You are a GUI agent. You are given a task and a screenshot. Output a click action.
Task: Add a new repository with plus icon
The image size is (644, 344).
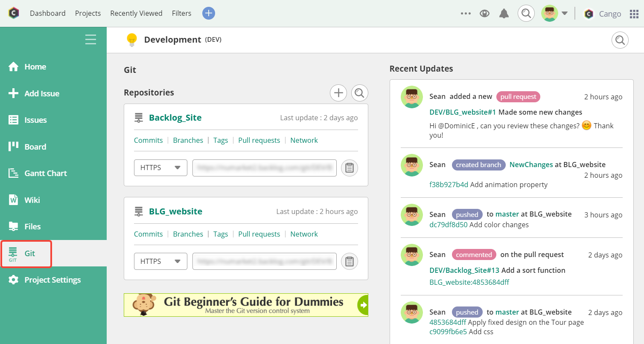tap(338, 93)
